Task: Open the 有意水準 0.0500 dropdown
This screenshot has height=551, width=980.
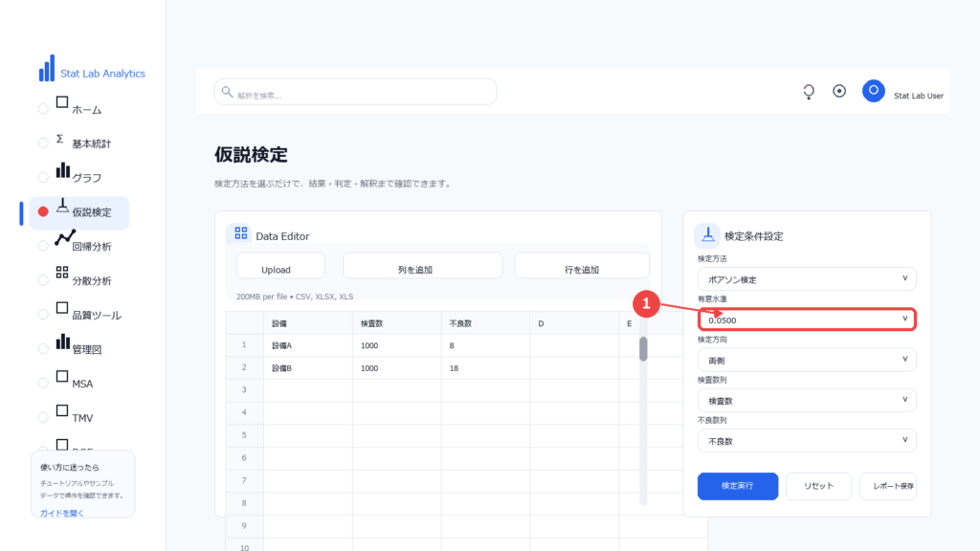Action: click(x=807, y=320)
